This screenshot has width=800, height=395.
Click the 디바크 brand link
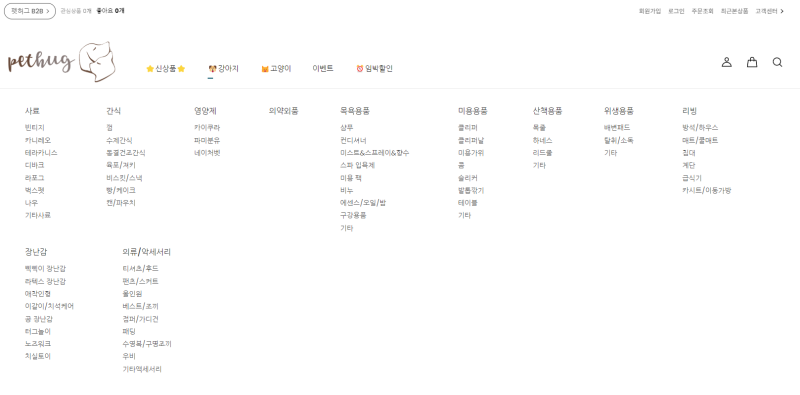click(34, 165)
